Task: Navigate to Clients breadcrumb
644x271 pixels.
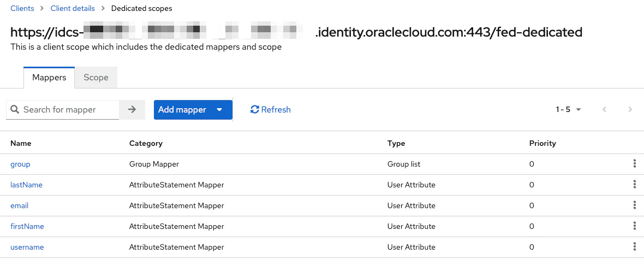Action: (22, 8)
